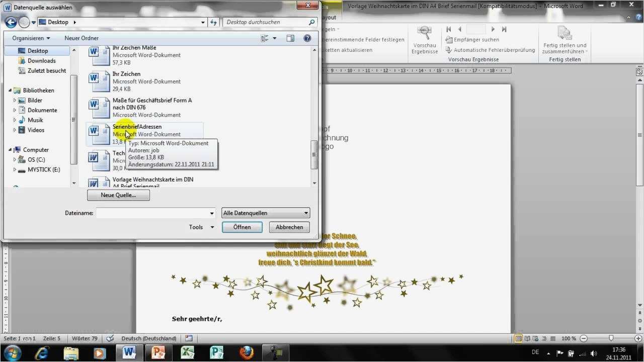Select Desktop in the navigation pane
This screenshot has width=644, height=362.
click(x=38, y=51)
